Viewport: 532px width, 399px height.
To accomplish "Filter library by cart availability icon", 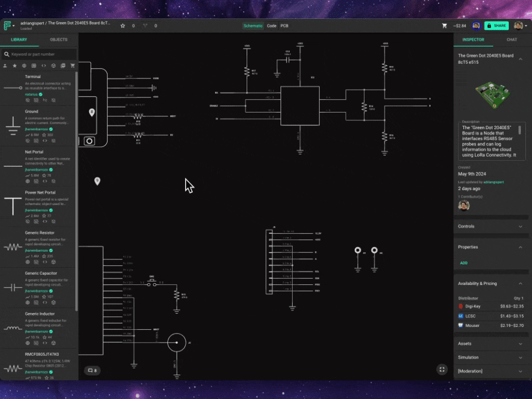I will click(x=72, y=65).
